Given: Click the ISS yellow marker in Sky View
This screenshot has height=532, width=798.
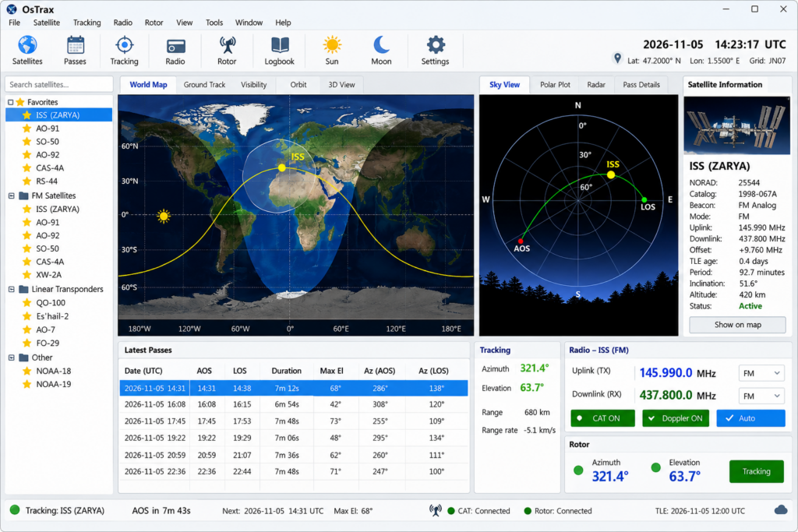Looking at the screenshot, I should point(611,175).
